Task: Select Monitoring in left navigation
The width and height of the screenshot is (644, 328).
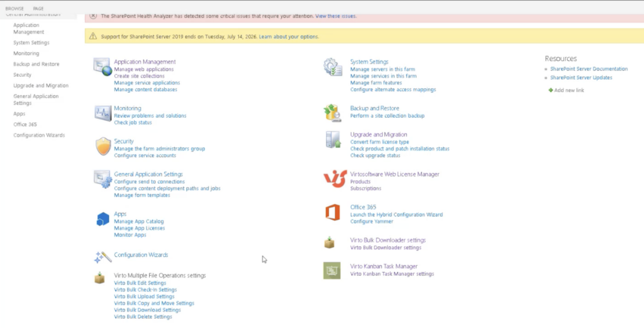Action: (26, 54)
